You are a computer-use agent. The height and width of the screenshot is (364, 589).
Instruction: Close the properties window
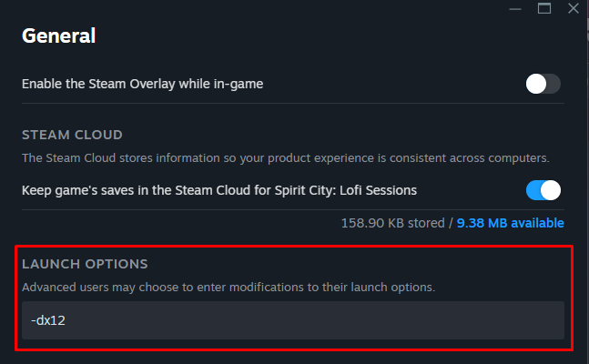tap(573, 8)
